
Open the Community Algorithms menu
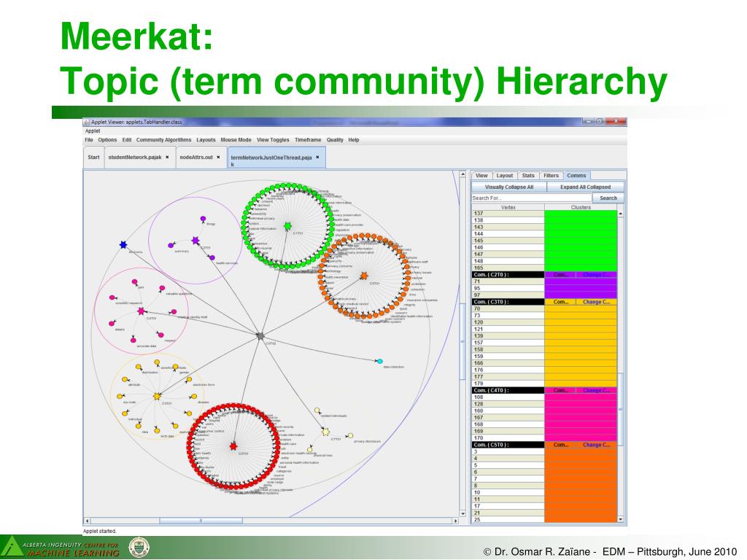pyautogui.click(x=163, y=140)
